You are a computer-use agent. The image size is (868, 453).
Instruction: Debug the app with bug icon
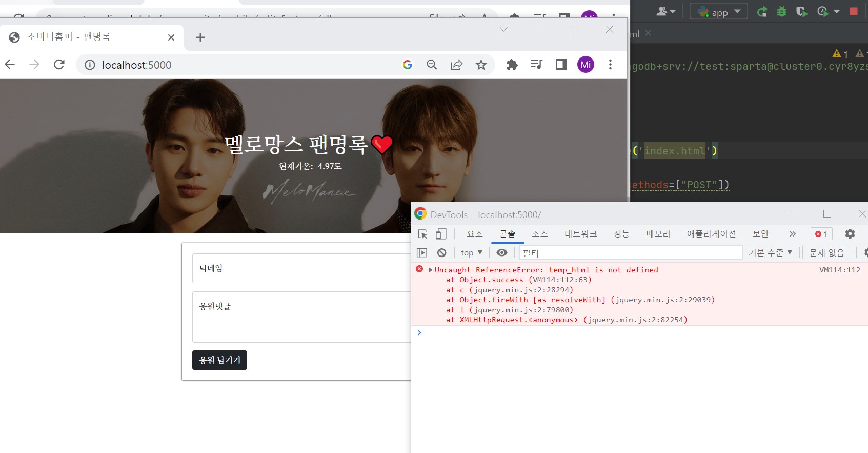click(782, 11)
